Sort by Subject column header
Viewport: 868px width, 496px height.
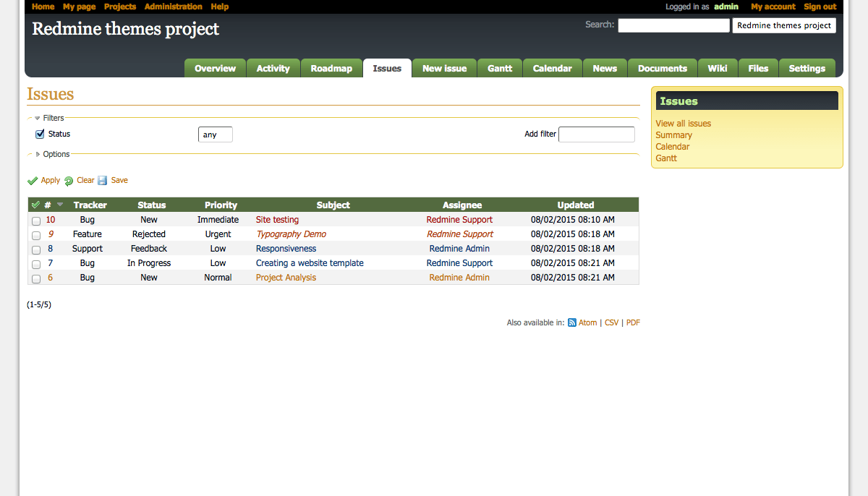(x=333, y=205)
